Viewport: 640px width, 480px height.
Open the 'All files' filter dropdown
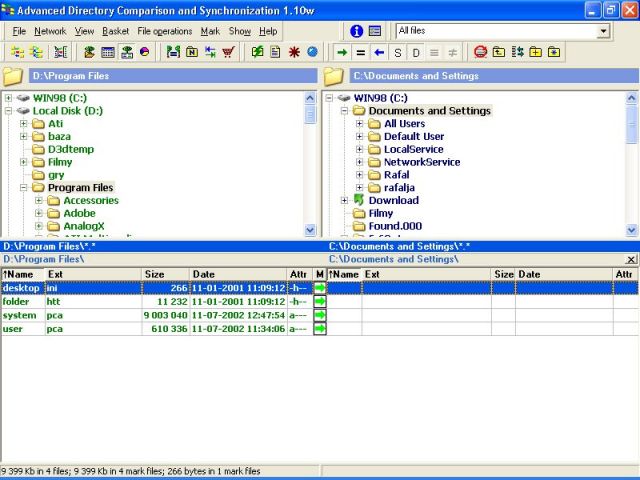[x=603, y=31]
